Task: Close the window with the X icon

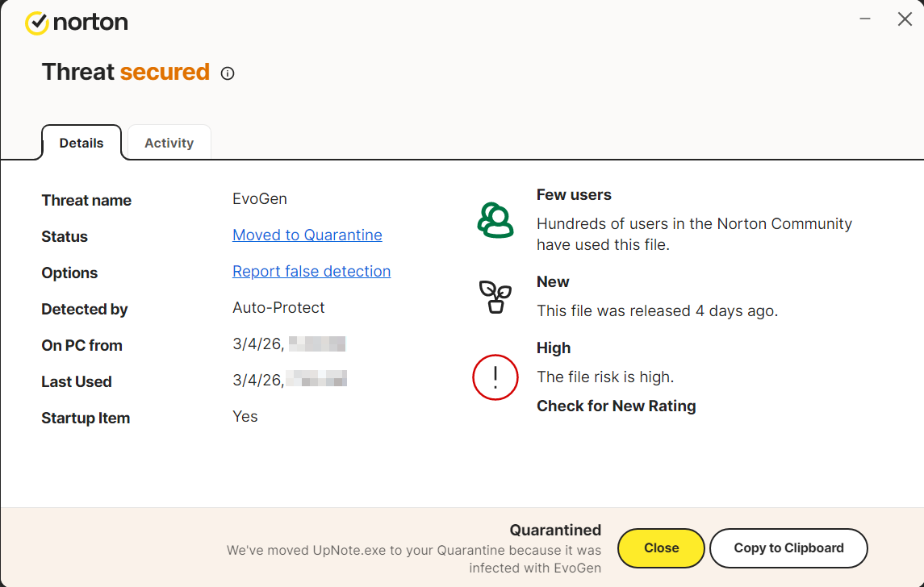Action: pyautogui.click(x=905, y=19)
